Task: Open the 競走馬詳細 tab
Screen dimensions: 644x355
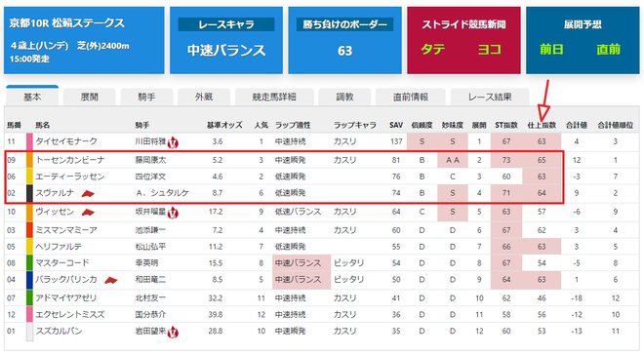Action: pyautogui.click(x=274, y=97)
